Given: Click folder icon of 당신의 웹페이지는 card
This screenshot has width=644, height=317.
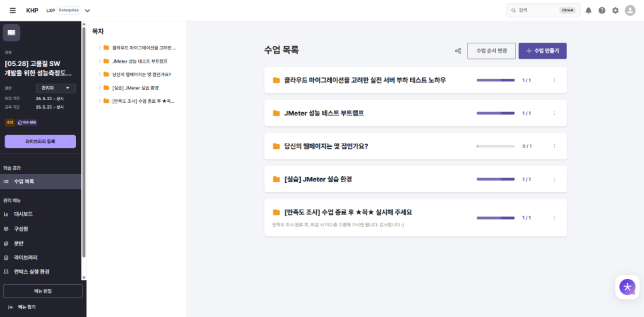Looking at the screenshot, I should (277, 146).
